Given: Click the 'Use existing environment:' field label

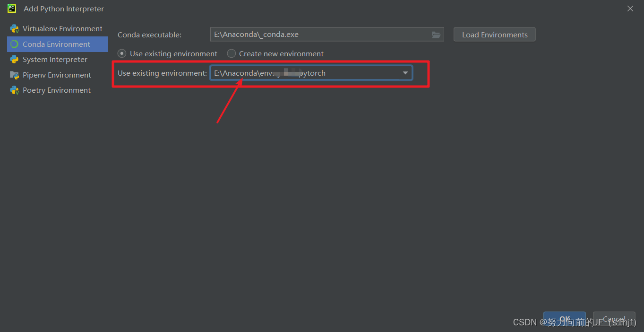Looking at the screenshot, I should click(162, 73).
